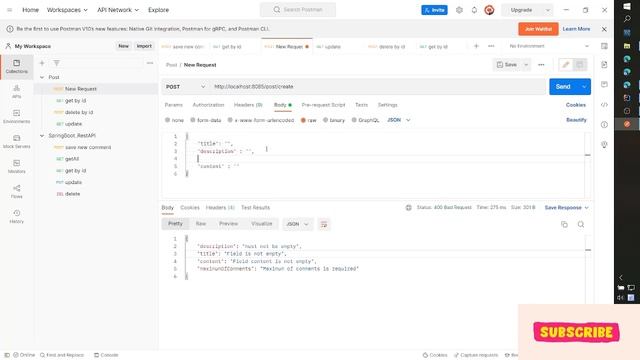640x360 pixels.
Task: Click the Beautify link
Action: [576, 120]
